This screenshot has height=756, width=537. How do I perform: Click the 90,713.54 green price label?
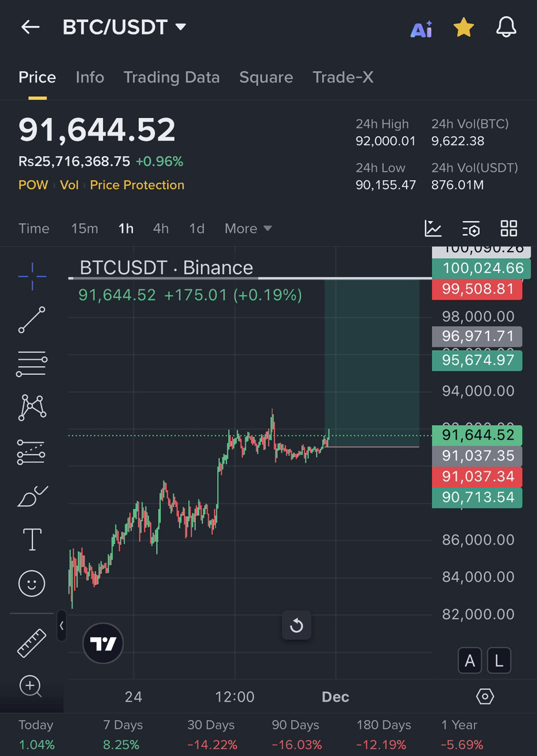pyautogui.click(x=477, y=497)
